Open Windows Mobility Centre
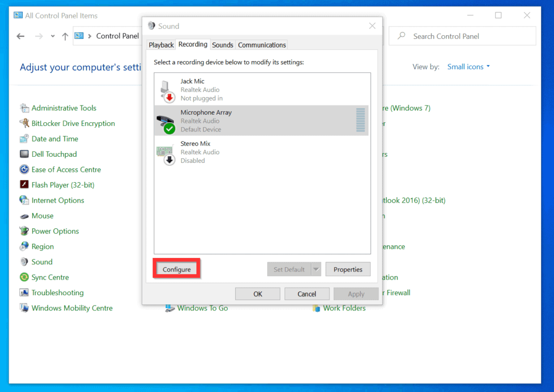This screenshot has width=554, height=392. pyautogui.click(x=71, y=308)
